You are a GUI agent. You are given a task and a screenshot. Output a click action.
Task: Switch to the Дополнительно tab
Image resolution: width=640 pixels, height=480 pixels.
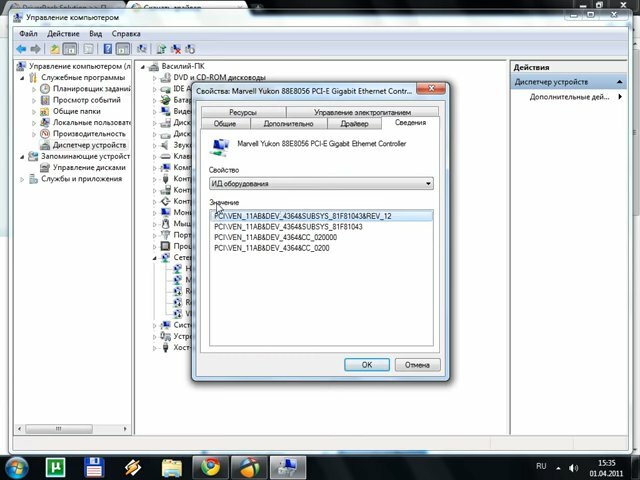click(289, 123)
